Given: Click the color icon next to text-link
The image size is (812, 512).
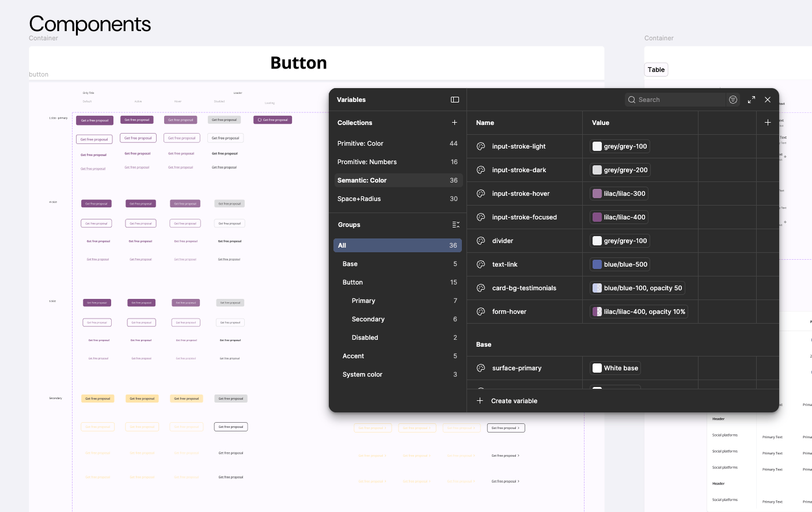Looking at the screenshot, I should tap(481, 264).
